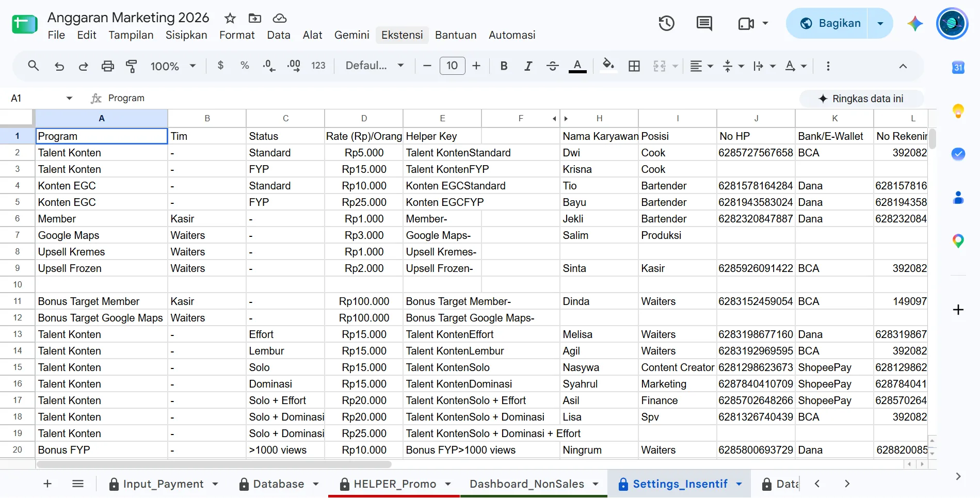The height and width of the screenshot is (498, 980).
Task: Click the undo icon in toolbar
Action: pos(59,66)
